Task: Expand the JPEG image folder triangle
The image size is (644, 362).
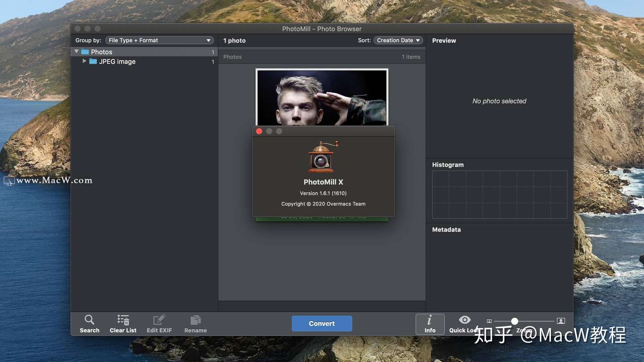Action: (84, 61)
